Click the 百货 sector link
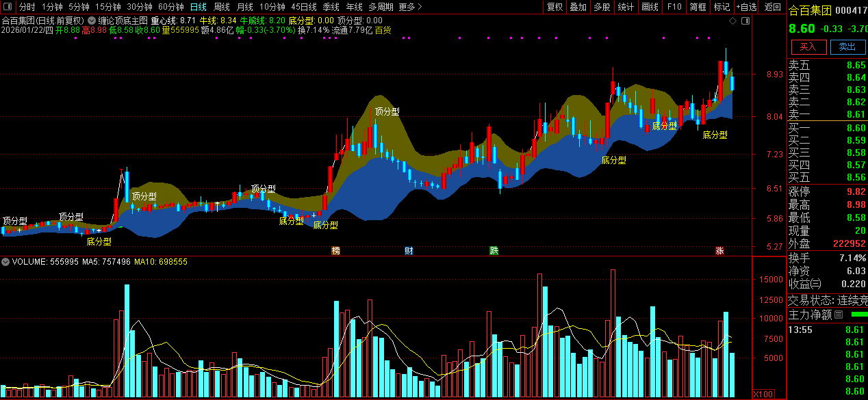The width and height of the screenshot is (868, 400). coord(383,30)
